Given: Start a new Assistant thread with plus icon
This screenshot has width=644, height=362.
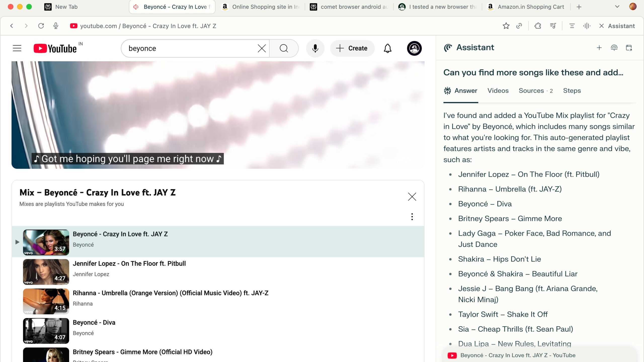Looking at the screenshot, I should click(x=599, y=48).
